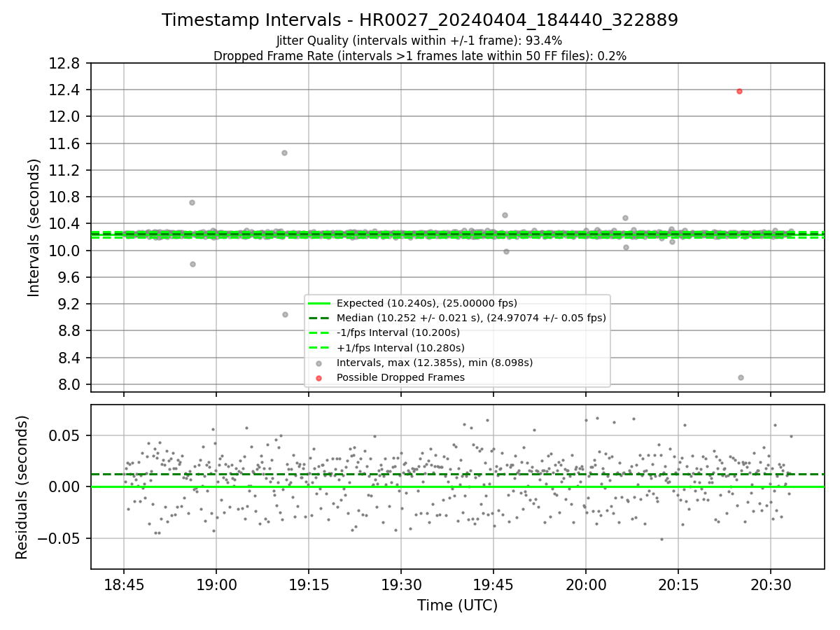
Task: Click legend entry 'Possible Dropped Frames'
Action: click(401, 377)
